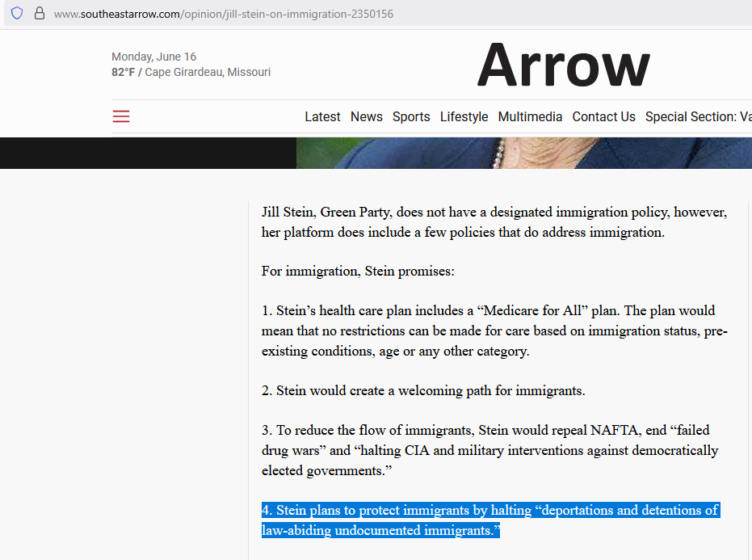This screenshot has width=752, height=560.
Task: Select the Multimedia nav item
Action: click(530, 116)
